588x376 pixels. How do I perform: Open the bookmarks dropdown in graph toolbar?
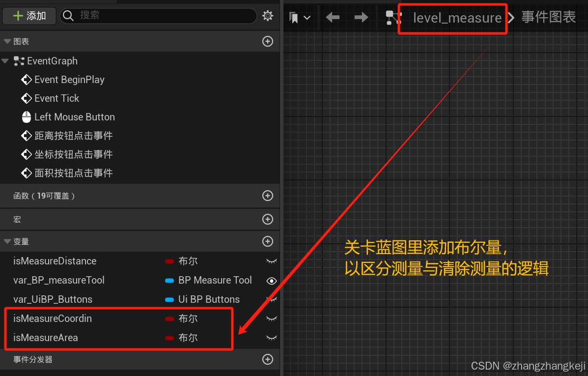pyautogui.click(x=300, y=17)
